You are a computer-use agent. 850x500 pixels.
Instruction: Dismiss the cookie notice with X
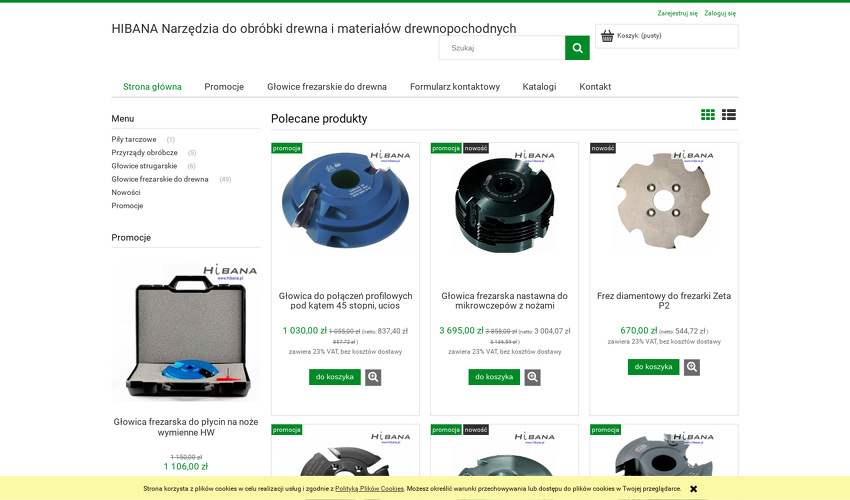tap(693, 489)
